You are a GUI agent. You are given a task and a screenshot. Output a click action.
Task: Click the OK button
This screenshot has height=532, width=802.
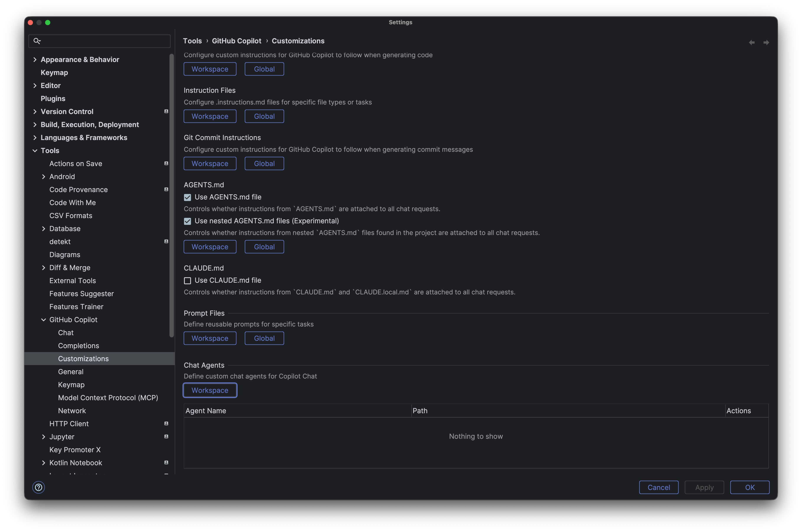tap(749, 487)
